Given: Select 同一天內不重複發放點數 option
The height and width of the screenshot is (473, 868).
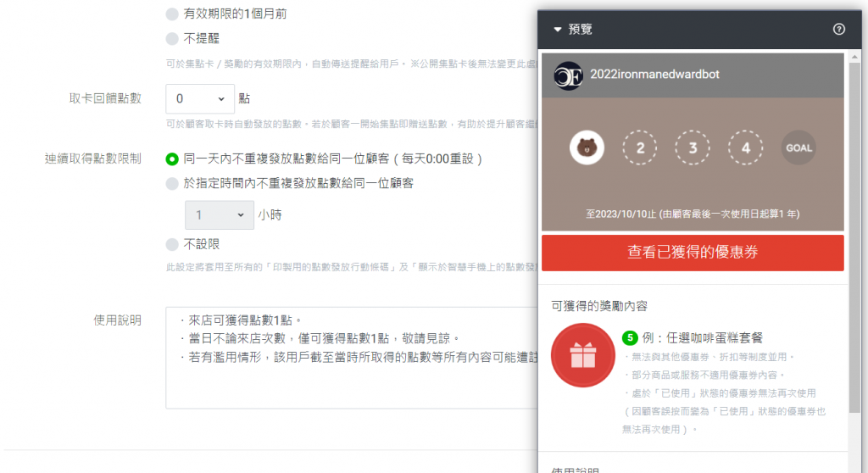Looking at the screenshot, I should pos(172,159).
